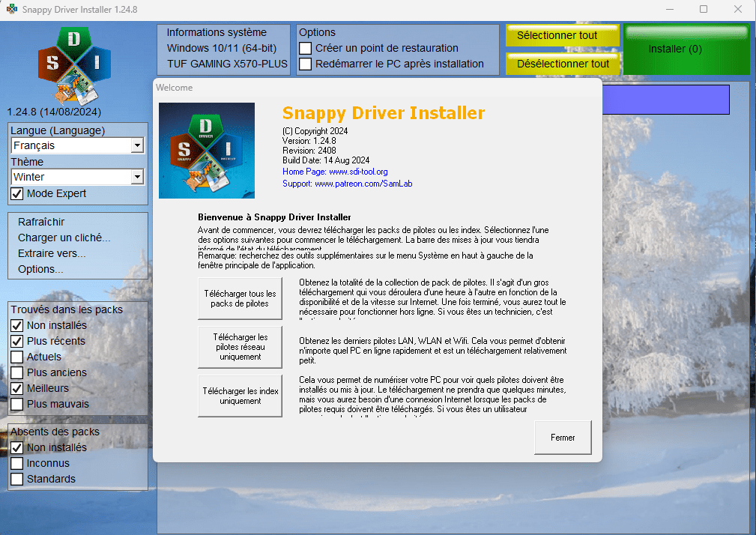This screenshot has width=756, height=535.
Task: Select the "Extraire vers..." menu entry
Action: tap(52, 253)
